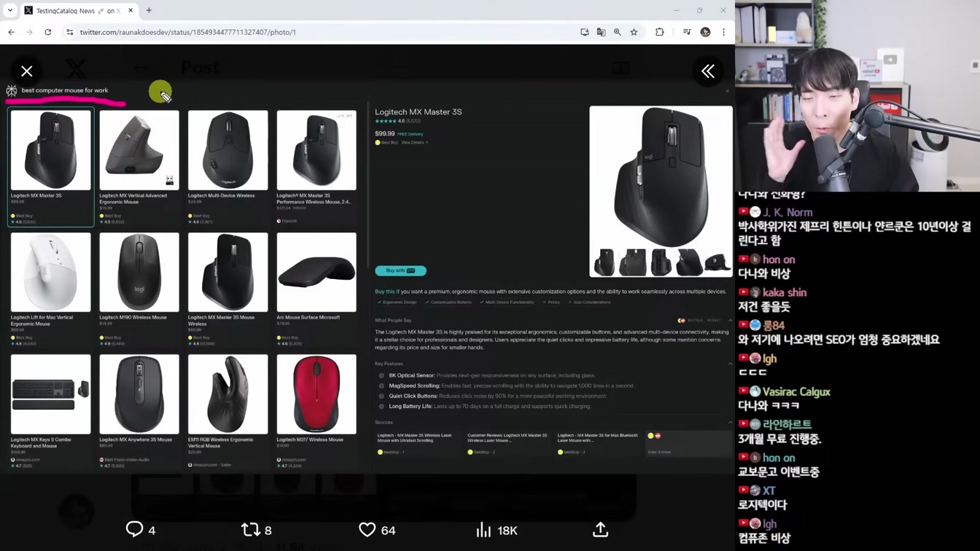
Task: Click the reply comment icon
Action: coord(134,530)
